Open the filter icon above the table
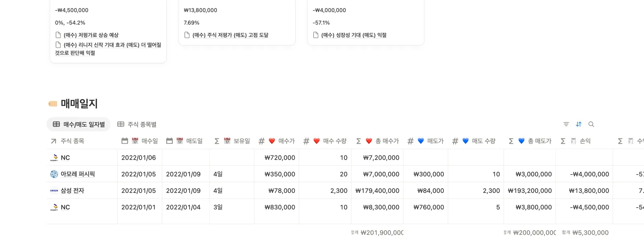The width and height of the screenshot is (644, 246). click(x=566, y=124)
